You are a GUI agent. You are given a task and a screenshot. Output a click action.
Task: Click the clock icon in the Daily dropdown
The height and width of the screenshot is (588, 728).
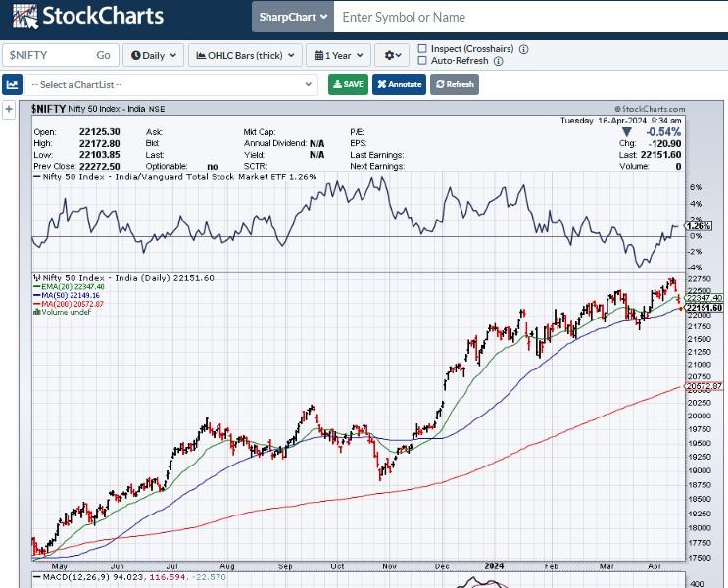click(x=136, y=55)
